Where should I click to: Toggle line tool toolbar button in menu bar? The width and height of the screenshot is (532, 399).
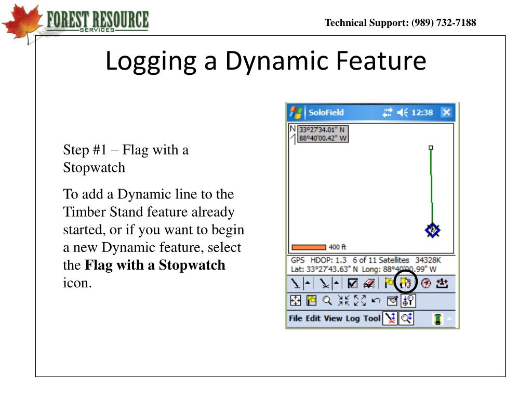pos(390,318)
